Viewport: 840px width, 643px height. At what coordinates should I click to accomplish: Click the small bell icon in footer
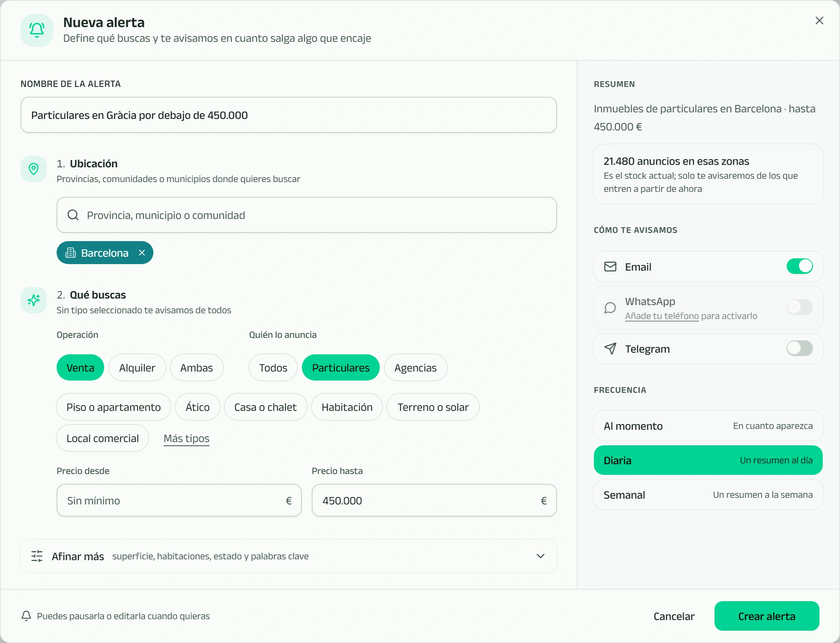click(x=26, y=616)
